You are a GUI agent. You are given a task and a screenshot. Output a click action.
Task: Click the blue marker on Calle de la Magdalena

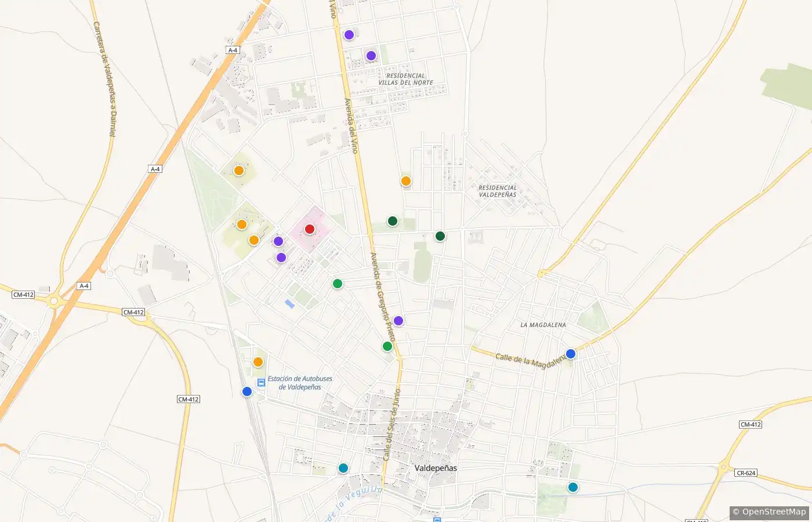coord(571,354)
